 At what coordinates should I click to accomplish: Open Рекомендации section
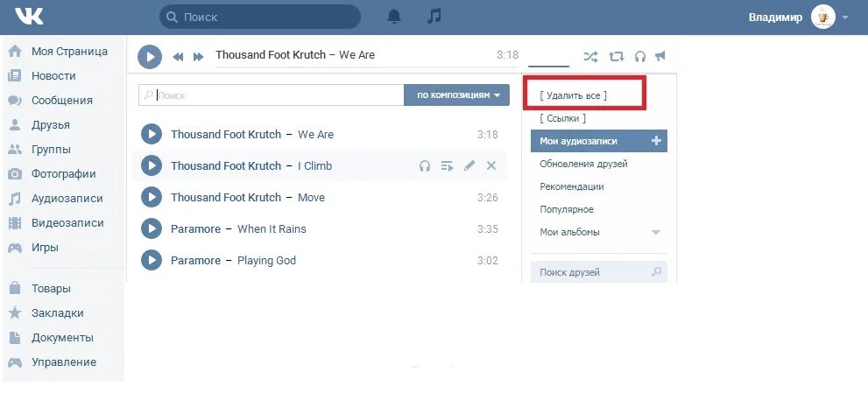pyautogui.click(x=572, y=187)
